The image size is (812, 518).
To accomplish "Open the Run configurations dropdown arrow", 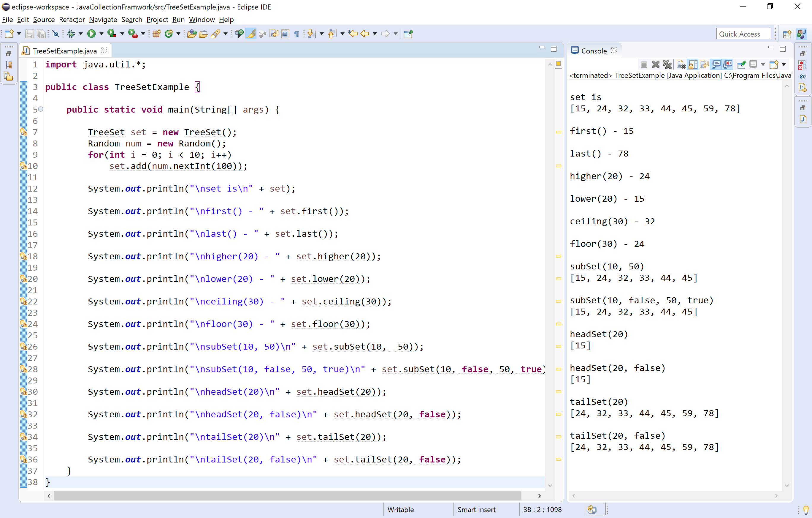I will [101, 34].
